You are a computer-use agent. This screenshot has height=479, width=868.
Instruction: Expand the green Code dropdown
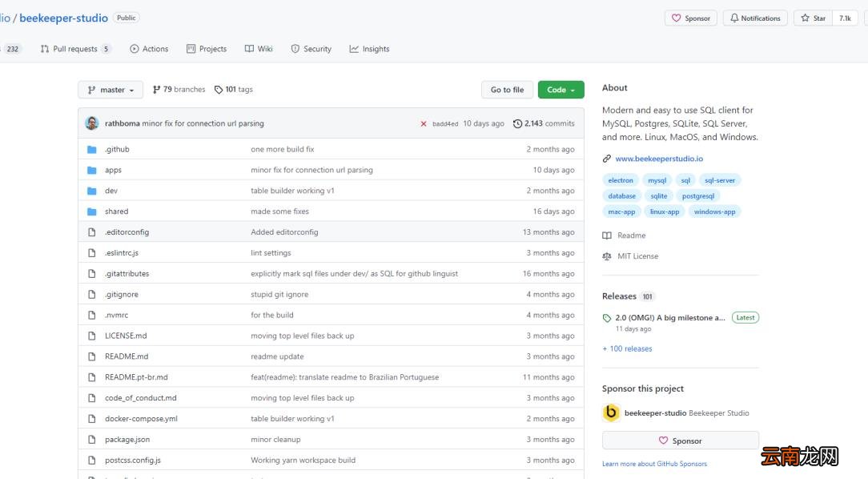pyautogui.click(x=561, y=90)
